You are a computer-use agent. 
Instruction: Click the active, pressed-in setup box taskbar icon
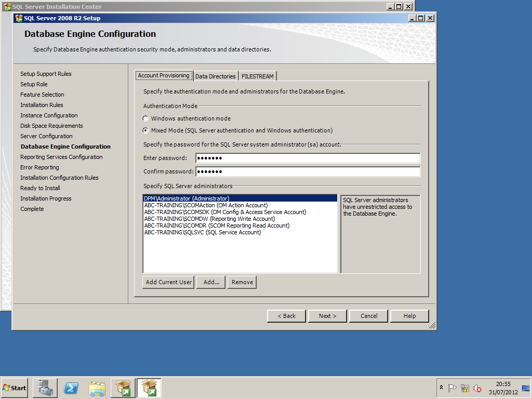point(149,388)
